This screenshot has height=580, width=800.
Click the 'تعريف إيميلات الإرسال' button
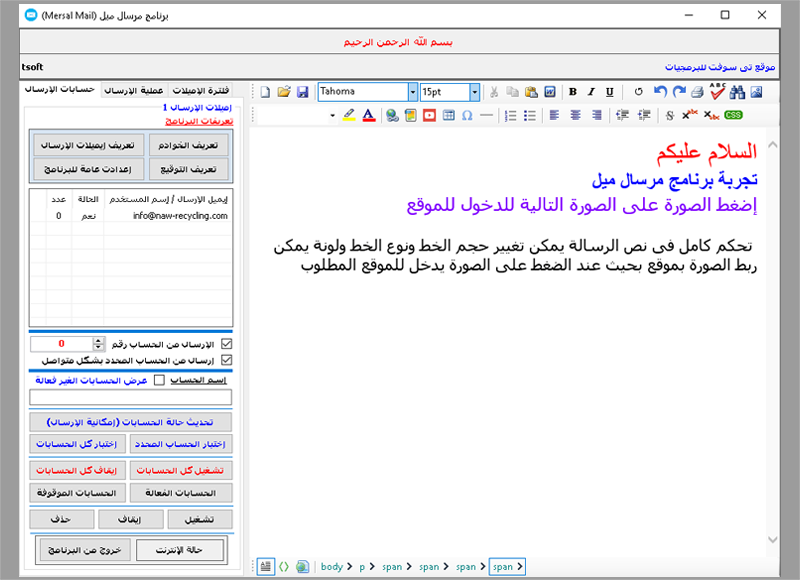[x=88, y=145]
